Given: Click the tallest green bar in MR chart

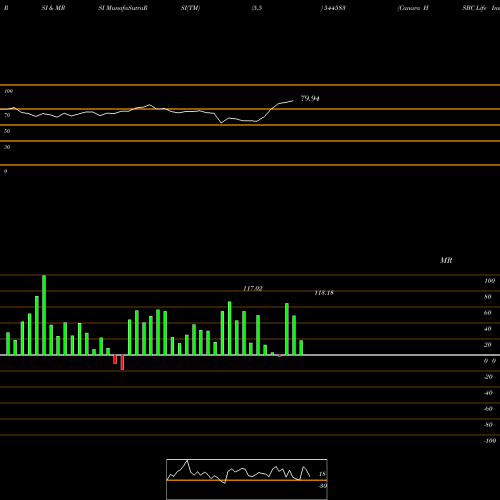Looking at the screenshot, I should (x=44, y=315).
